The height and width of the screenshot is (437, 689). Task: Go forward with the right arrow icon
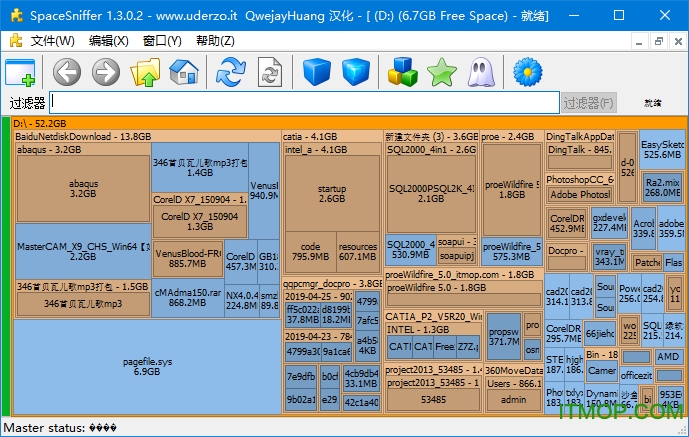pos(106,72)
